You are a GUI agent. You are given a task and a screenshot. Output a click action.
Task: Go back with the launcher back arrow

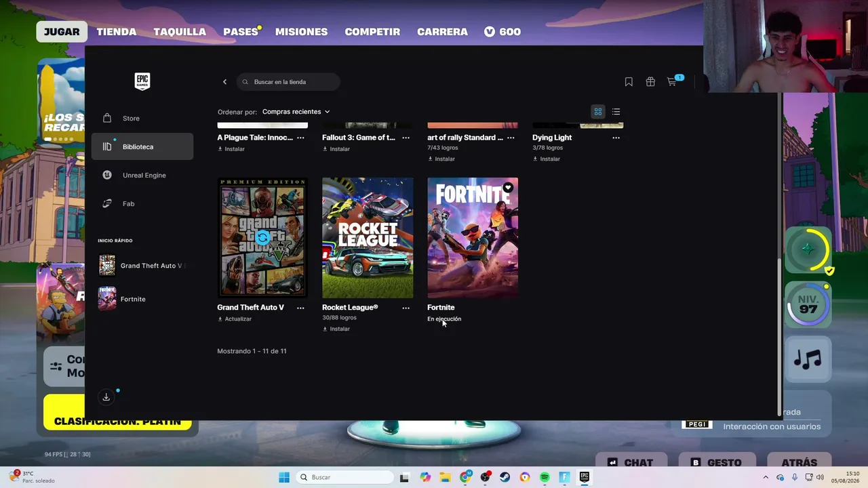pos(225,82)
